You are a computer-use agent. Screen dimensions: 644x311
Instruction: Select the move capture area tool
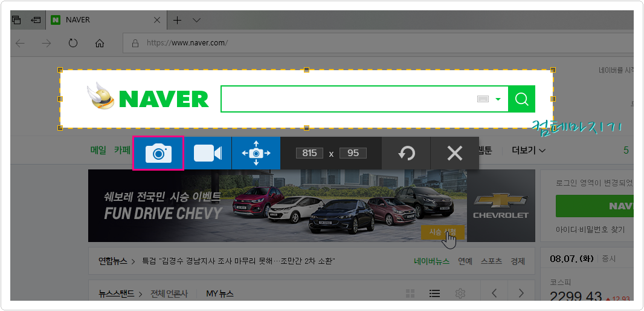(x=256, y=153)
